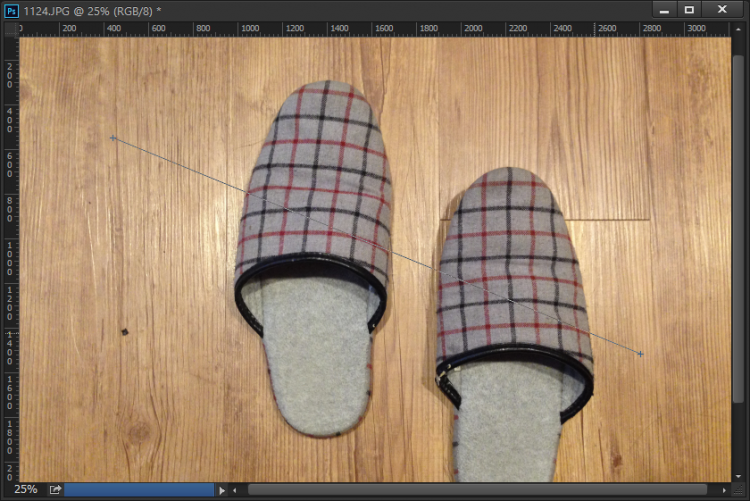
Task: Close the 1124.JPG document window
Action: click(x=722, y=10)
